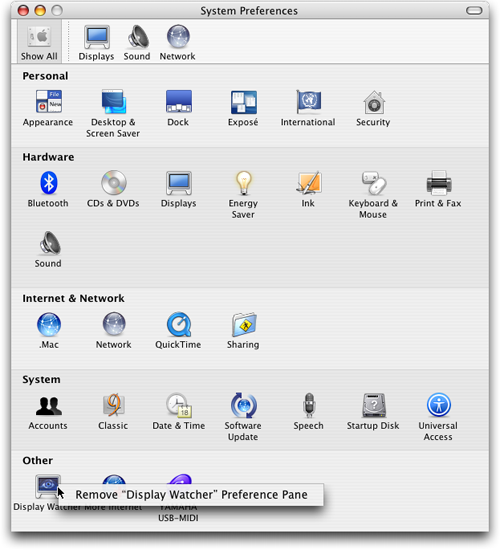500x550 pixels.
Task: Open Desktop & Screen Saver preferences
Action: [x=113, y=114]
